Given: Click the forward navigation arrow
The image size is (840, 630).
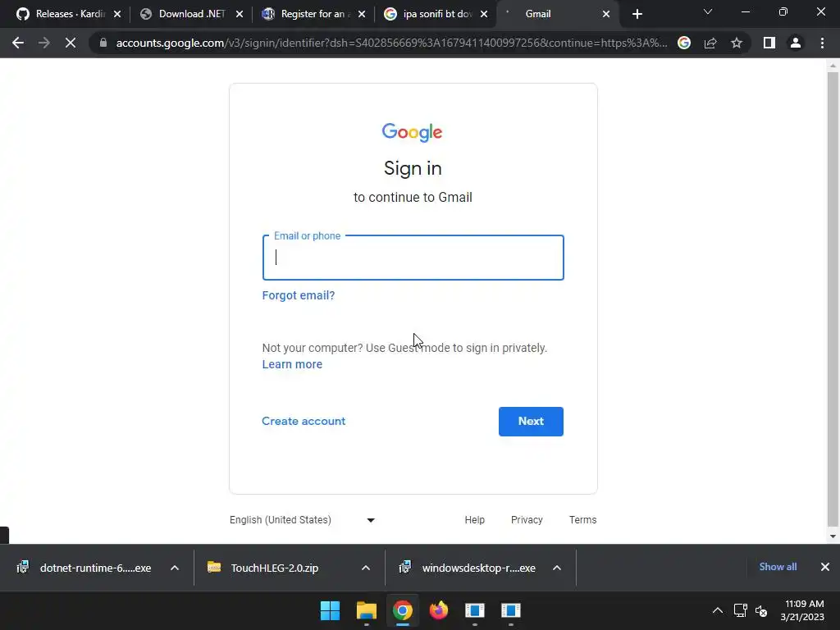Looking at the screenshot, I should coord(44,43).
